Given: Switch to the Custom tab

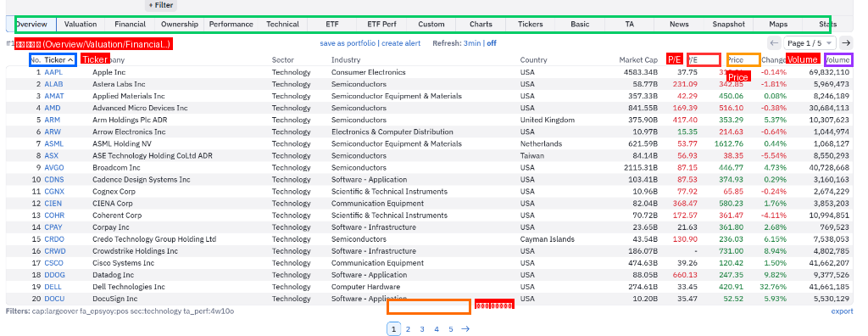Looking at the screenshot, I should [431, 25].
